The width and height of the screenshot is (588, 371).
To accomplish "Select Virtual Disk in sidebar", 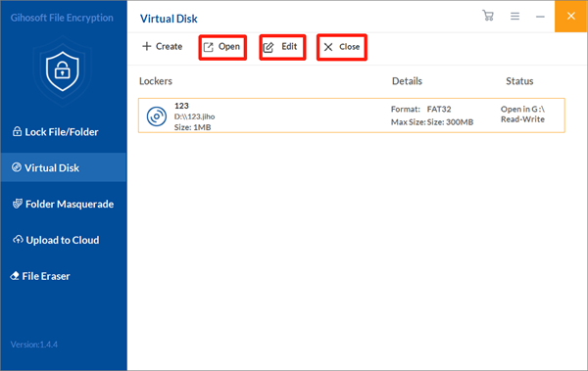I will coord(64,167).
